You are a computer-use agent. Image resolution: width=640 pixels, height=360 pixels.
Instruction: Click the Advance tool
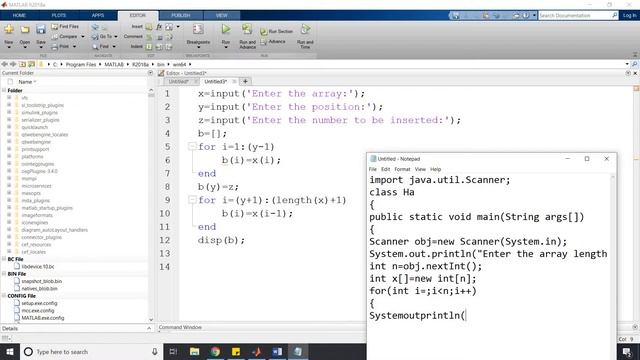[273, 42]
